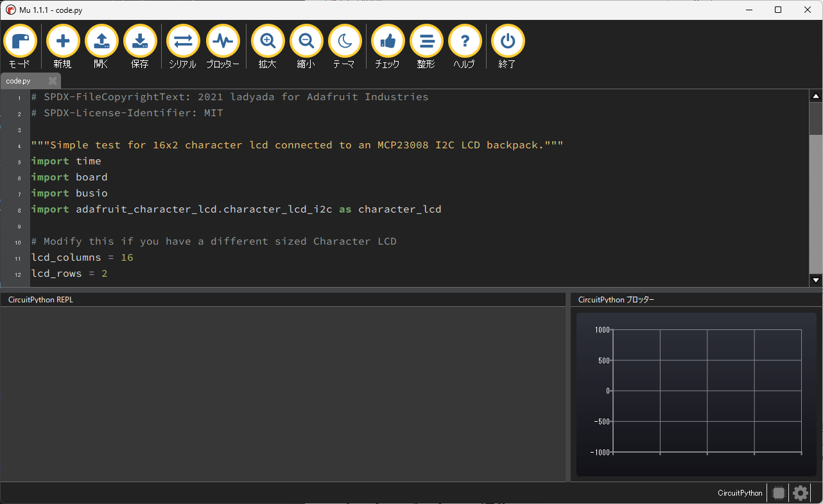Quit Mu with 終了 button
Screen dimensions: 823x504
508,47
